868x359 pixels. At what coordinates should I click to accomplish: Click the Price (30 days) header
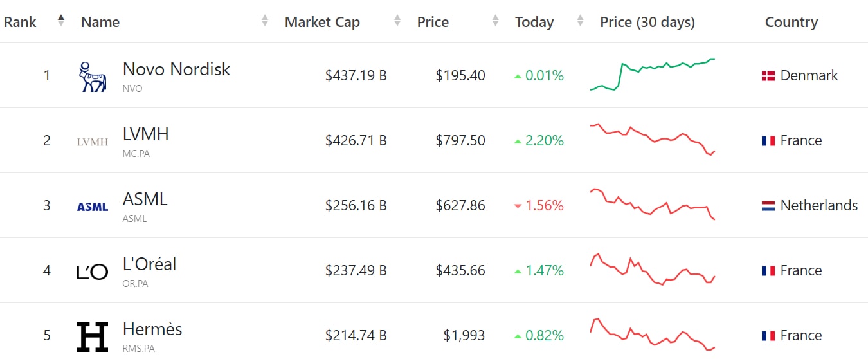point(647,22)
